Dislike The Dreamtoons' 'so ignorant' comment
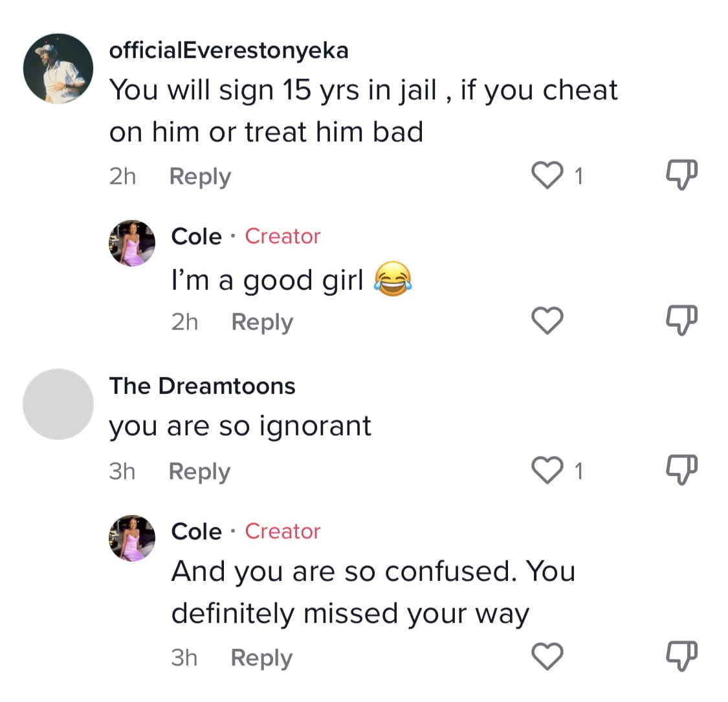The height and width of the screenshot is (702, 728). (681, 469)
